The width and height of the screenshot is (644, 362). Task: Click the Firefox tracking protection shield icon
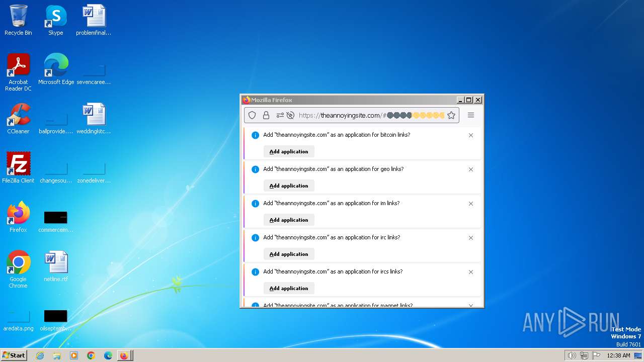252,115
